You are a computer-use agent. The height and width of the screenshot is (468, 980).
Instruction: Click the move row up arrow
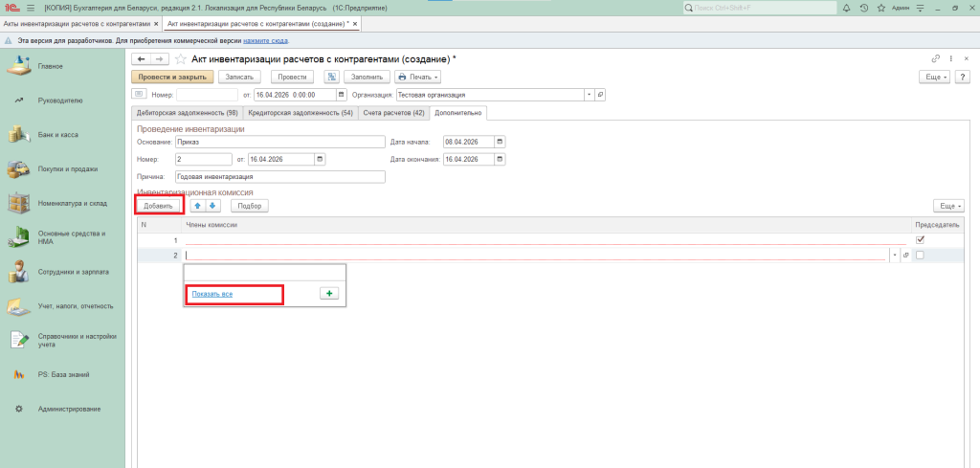198,206
